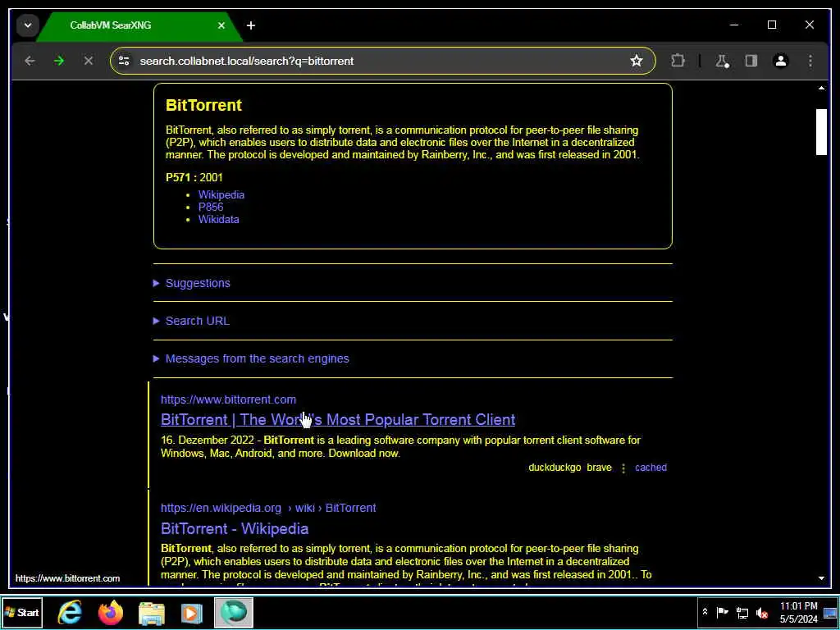Open Chrome three-dot menu

[810, 61]
